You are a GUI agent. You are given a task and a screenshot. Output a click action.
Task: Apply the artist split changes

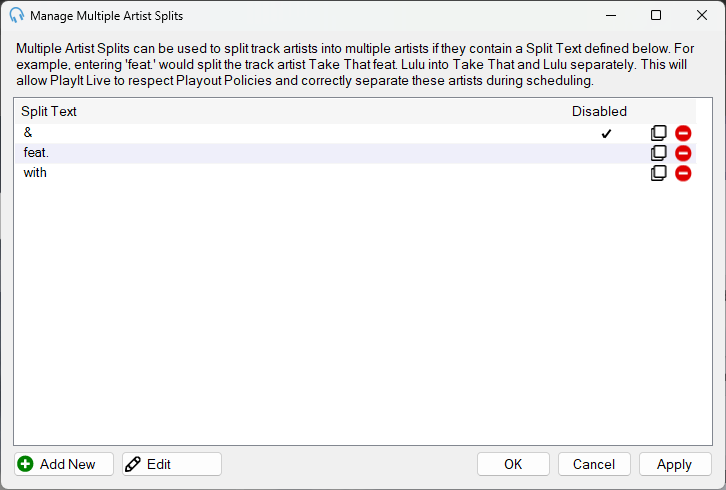[x=675, y=464]
